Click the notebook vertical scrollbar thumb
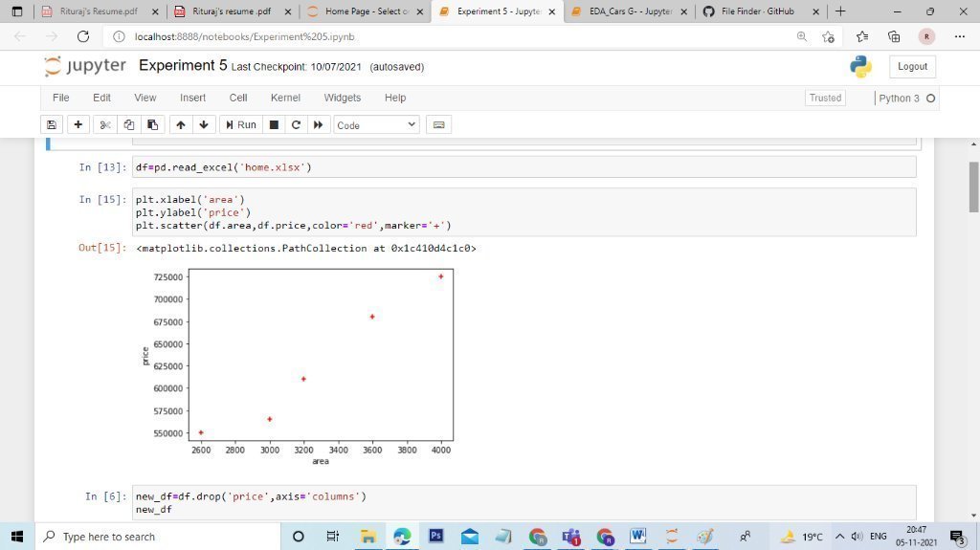This screenshot has width=980, height=550. coord(973,187)
